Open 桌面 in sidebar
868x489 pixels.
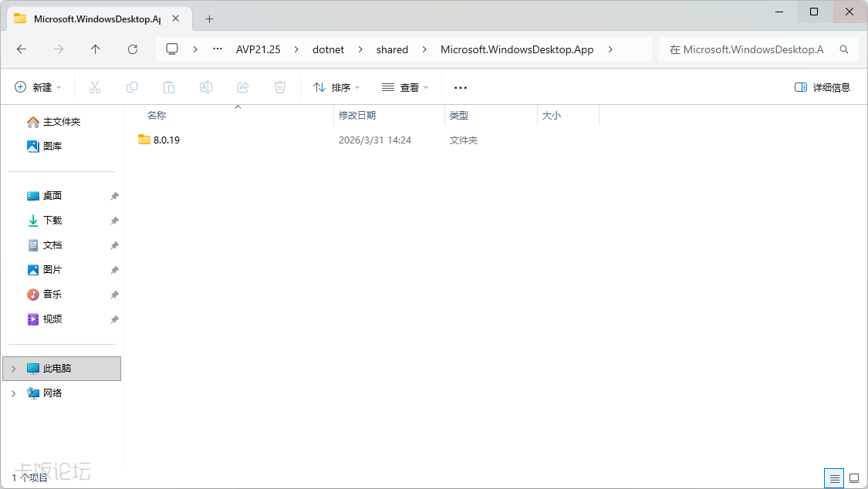pos(44,196)
